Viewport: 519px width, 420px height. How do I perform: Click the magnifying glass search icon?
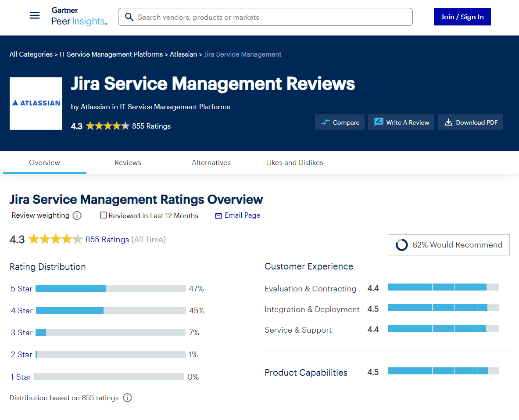[x=129, y=17]
